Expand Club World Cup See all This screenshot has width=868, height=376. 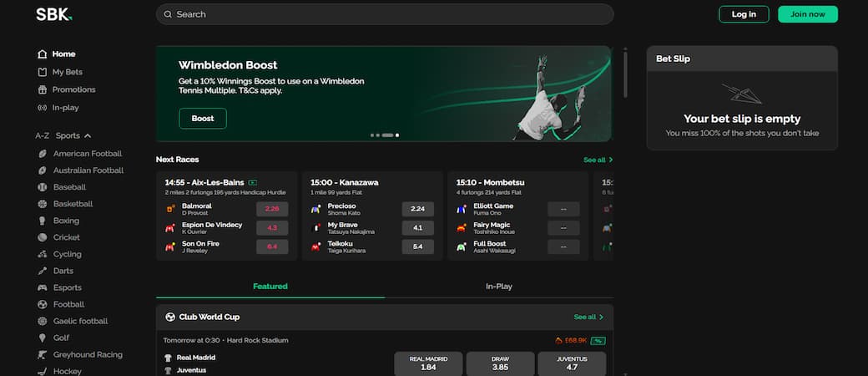coord(588,318)
